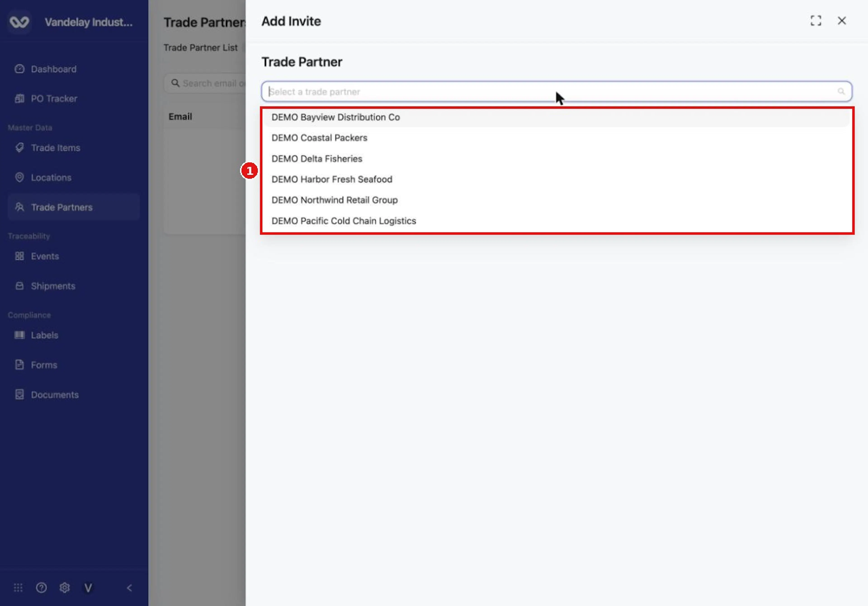Open Shipments in the sidebar
Screen dimensions: 868x606
[74, 286]
